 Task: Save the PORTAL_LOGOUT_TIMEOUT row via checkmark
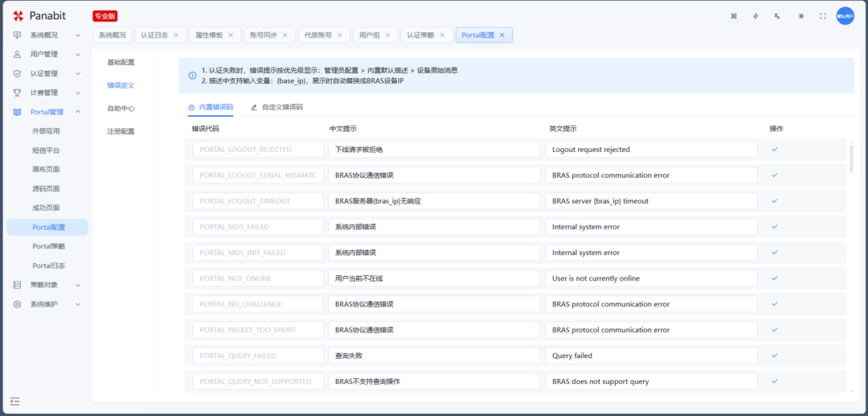(775, 201)
